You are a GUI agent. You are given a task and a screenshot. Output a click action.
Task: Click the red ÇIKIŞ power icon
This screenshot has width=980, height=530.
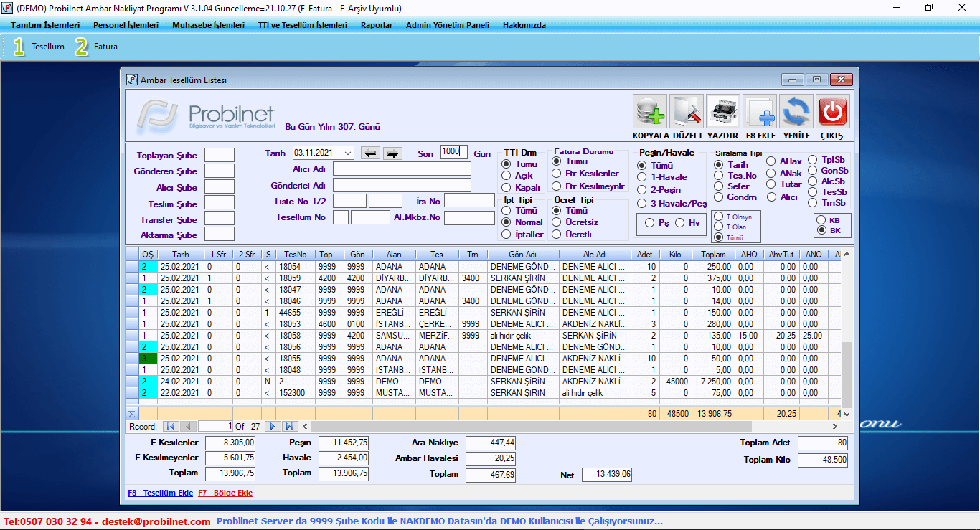coord(833,112)
